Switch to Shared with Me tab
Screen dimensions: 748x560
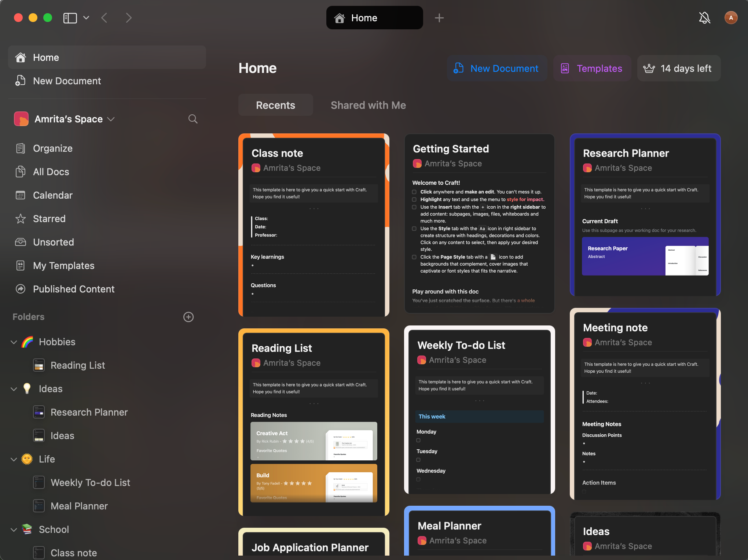(368, 105)
